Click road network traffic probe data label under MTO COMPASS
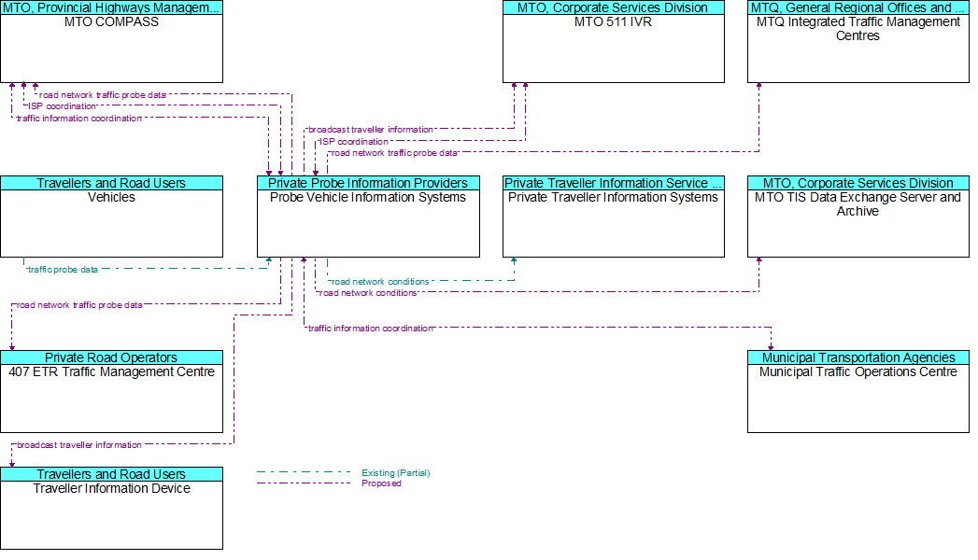 tap(103, 95)
